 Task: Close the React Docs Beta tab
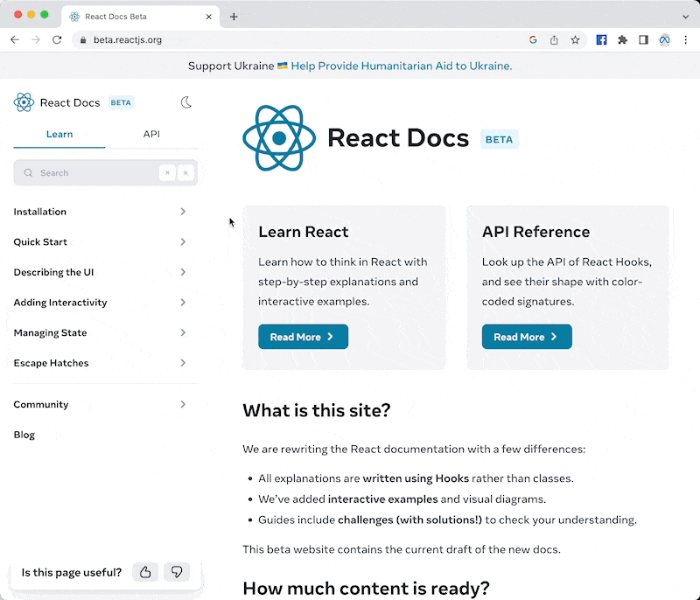click(208, 17)
